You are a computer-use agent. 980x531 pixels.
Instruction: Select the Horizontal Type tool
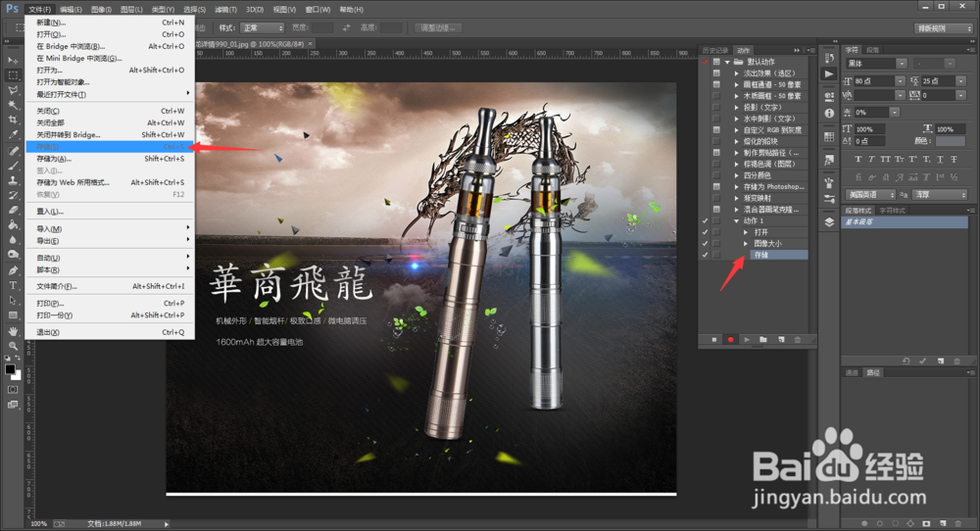pyautogui.click(x=13, y=285)
